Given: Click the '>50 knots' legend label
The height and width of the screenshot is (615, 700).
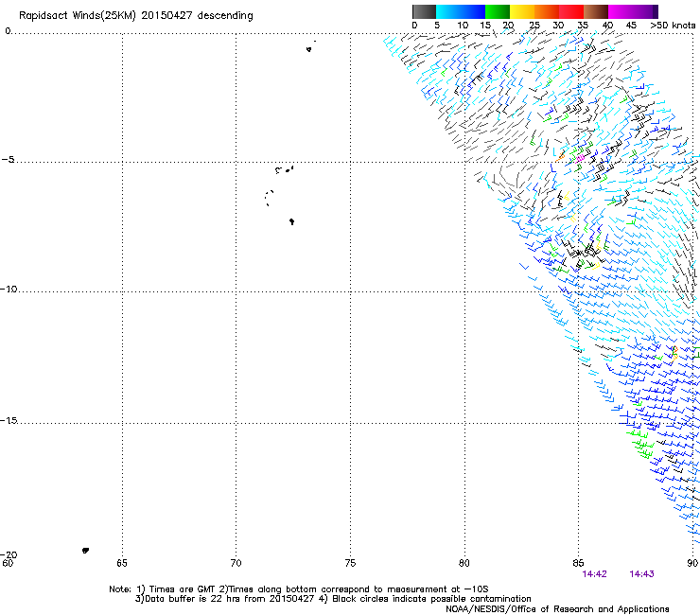Looking at the screenshot, I should [x=673, y=26].
